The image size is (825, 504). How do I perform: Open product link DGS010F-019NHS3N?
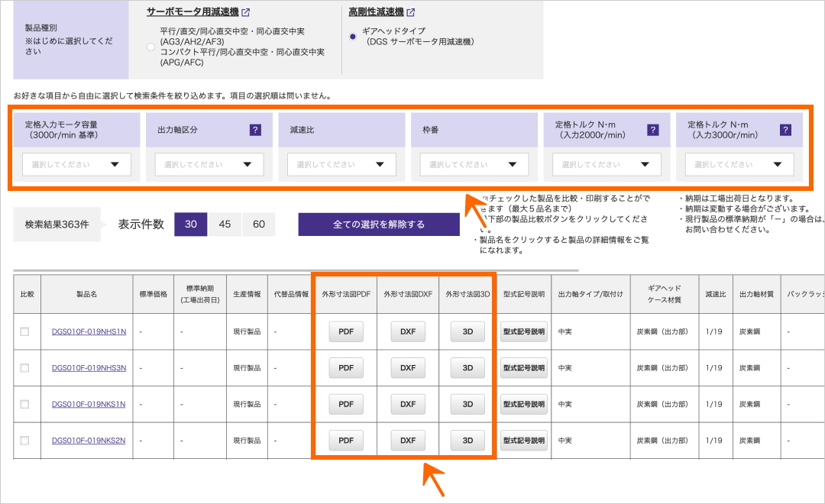tap(89, 368)
